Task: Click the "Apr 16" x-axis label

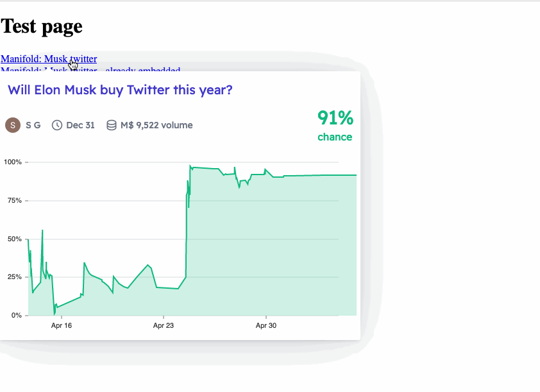Action: 61,326
